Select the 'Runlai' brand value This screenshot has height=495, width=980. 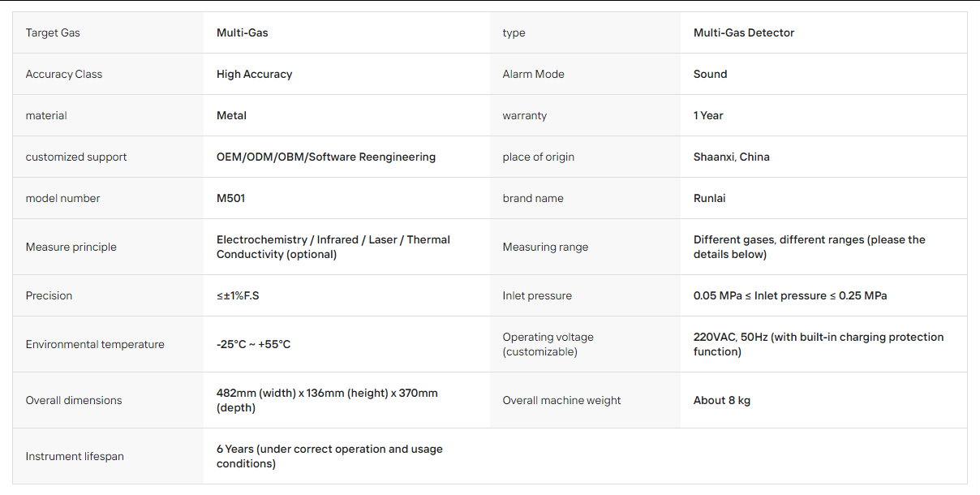click(711, 198)
